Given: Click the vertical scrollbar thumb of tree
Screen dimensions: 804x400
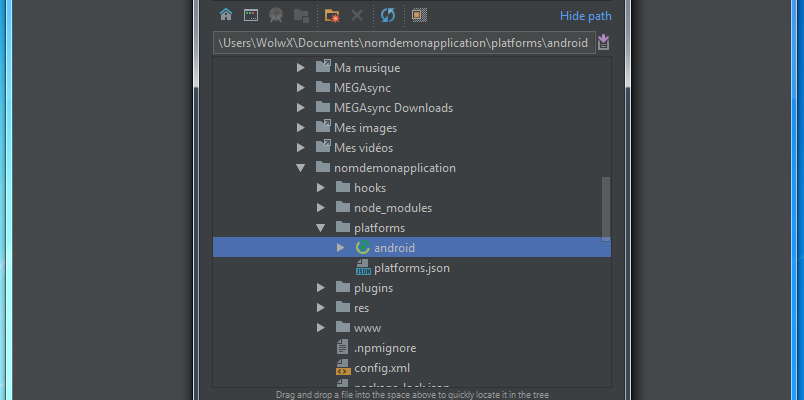Looking at the screenshot, I should 606,209.
